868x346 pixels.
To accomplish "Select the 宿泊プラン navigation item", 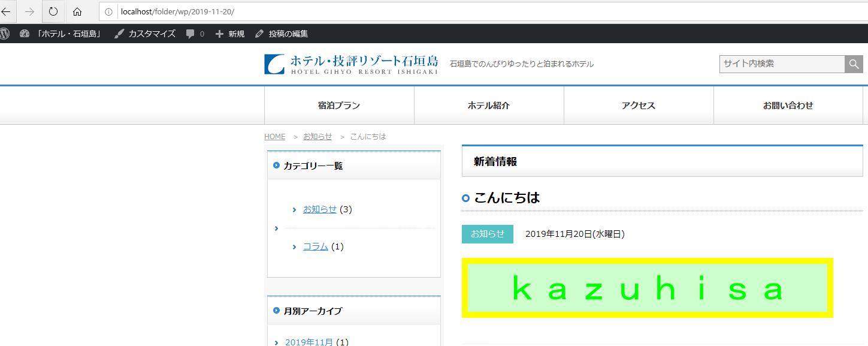I will pos(339,106).
